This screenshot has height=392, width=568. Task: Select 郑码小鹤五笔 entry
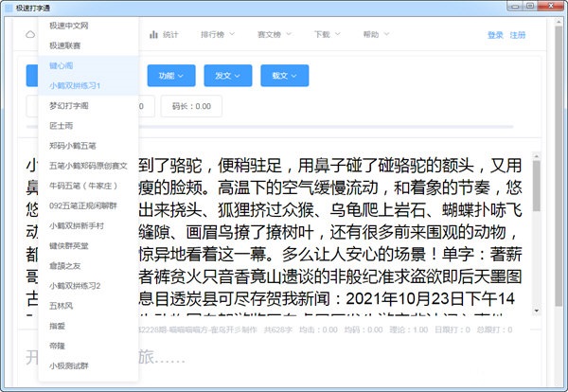88,146
